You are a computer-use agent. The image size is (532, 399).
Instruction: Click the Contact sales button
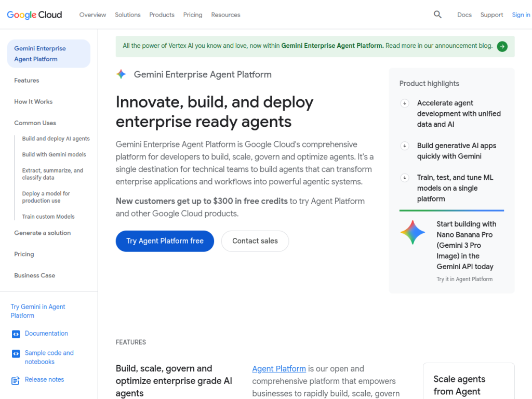coord(255,241)
